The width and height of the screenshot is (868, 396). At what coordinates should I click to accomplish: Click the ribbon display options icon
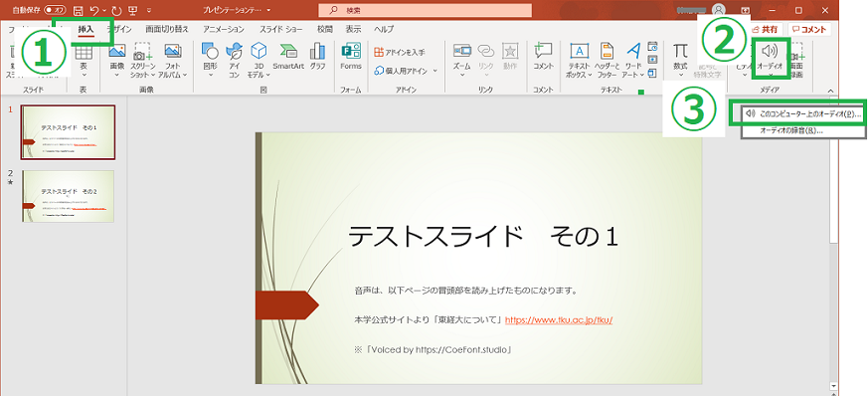744,10
